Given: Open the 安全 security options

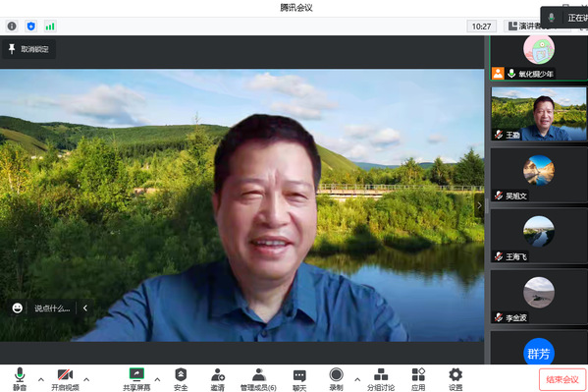Looking at the screenshot, I should tap(181, 378).
